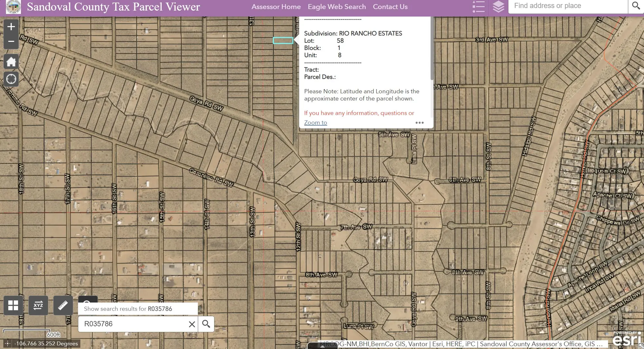Select search suggestion for R035786
Screen dimensions: 644x349
tap(138, 309)
